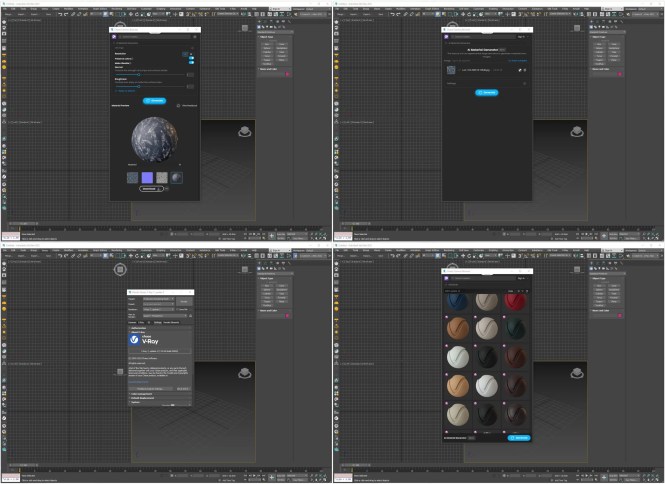The height and width of the screenshot is (484, 665).
Task: Switch to the Render Elements tab
Action: tap(171, 322)
